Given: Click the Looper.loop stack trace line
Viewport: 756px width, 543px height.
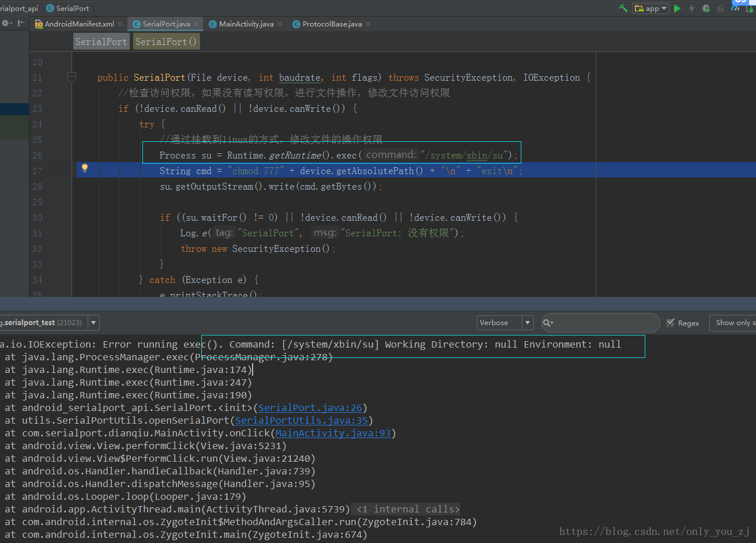Looking at the screenshot, I should pyautogui.click(x=126, y=496).
